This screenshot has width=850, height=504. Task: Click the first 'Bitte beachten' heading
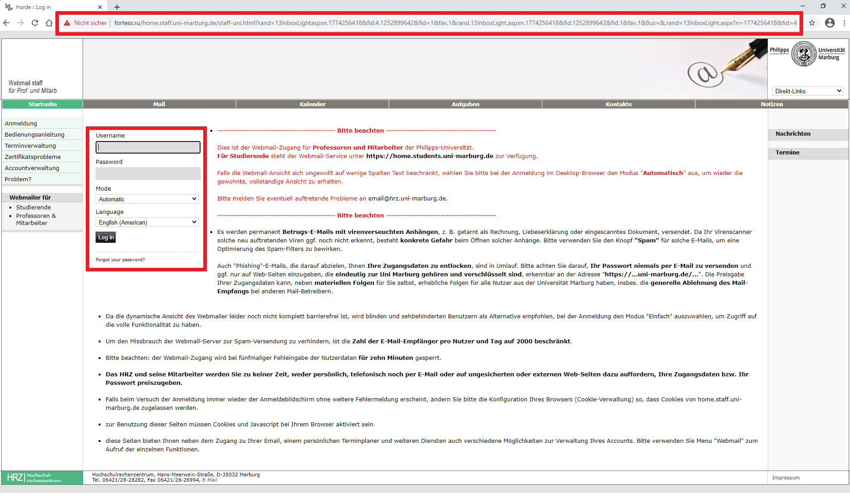pos(360,131)
